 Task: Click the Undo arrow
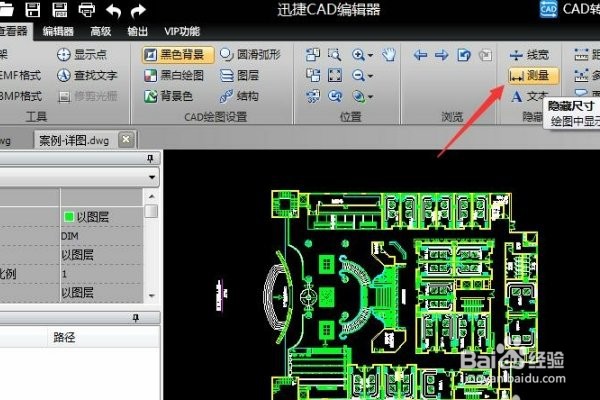click(x=113, y=10)
